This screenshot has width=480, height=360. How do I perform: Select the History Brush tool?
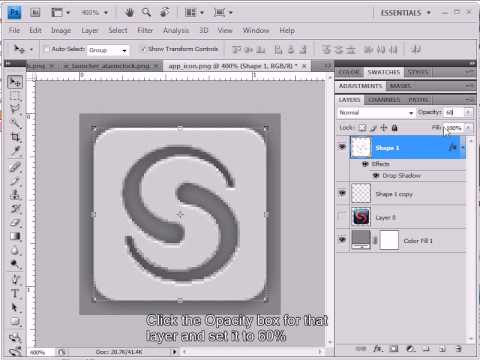coord(15,209)
